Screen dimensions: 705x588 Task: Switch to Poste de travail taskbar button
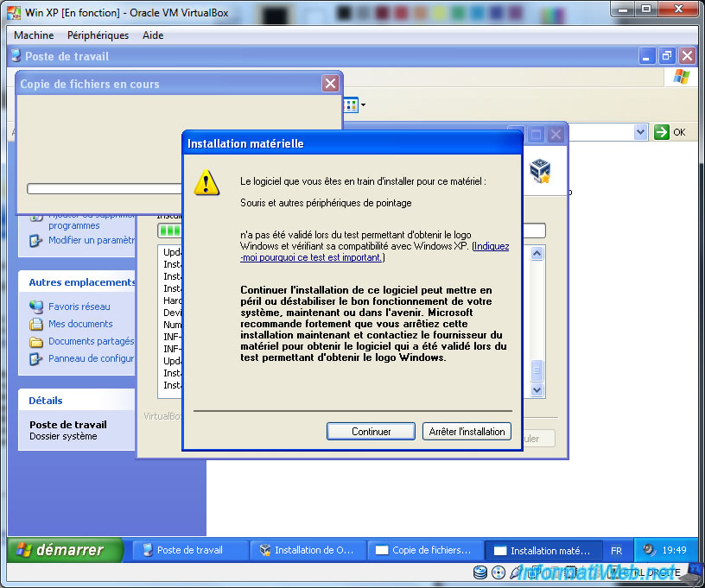(x=190, y=550)
